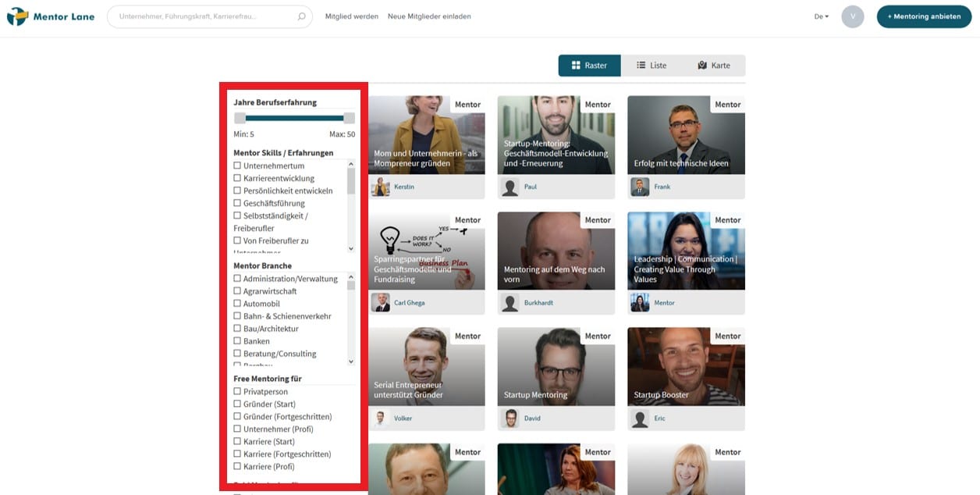Tick the Persönlichkeit entwickeln checkbox
Viewport: 980px width, 495px height.
coord(237,191)
